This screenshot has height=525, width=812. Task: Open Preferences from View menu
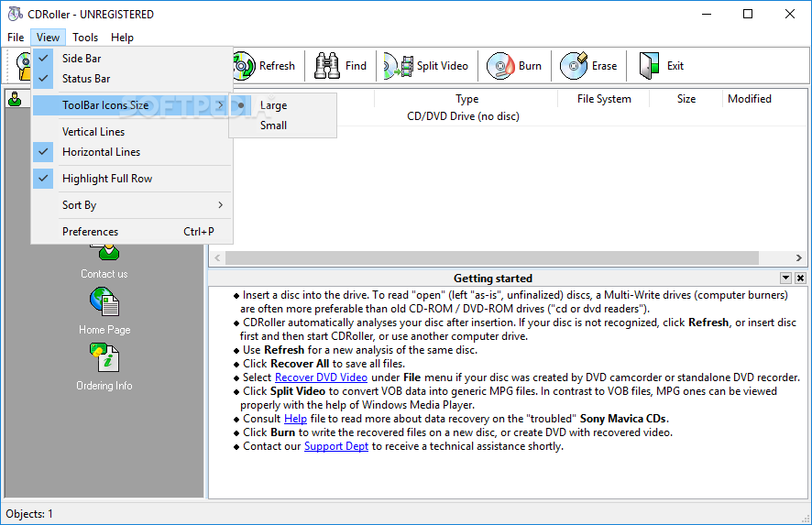pyautogui.click(x=132, y=232)
